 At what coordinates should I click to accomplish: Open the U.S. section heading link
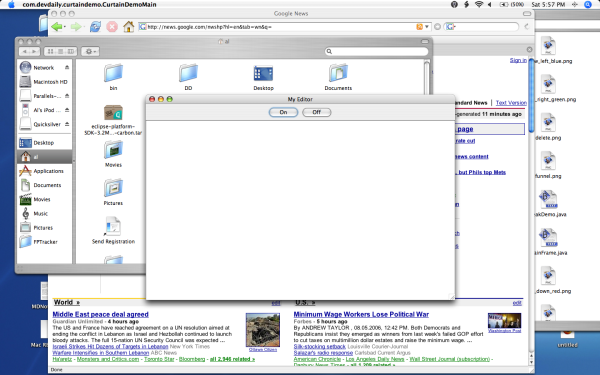pyautogui.click(x=305, y=302)
